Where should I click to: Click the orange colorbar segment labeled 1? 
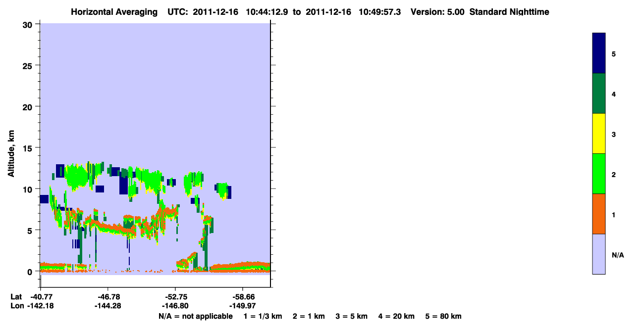599,214
